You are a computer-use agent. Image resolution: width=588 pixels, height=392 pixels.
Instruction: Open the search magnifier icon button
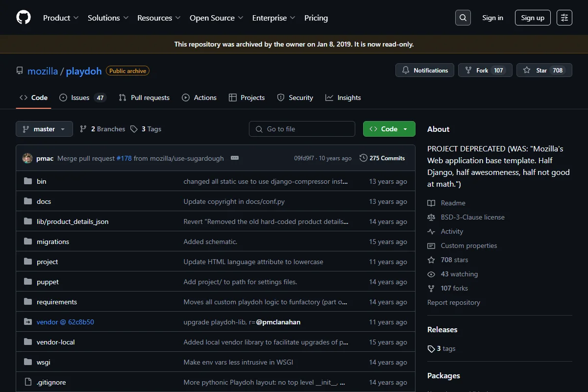point(463,18)
